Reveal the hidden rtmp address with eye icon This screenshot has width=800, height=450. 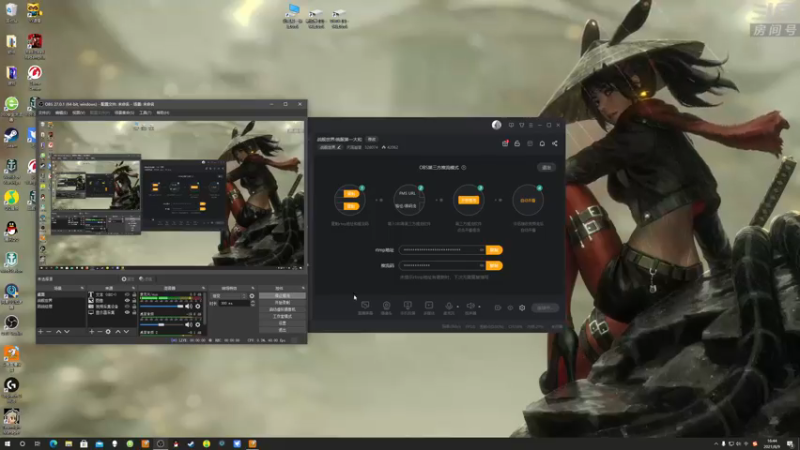point(481,250)
